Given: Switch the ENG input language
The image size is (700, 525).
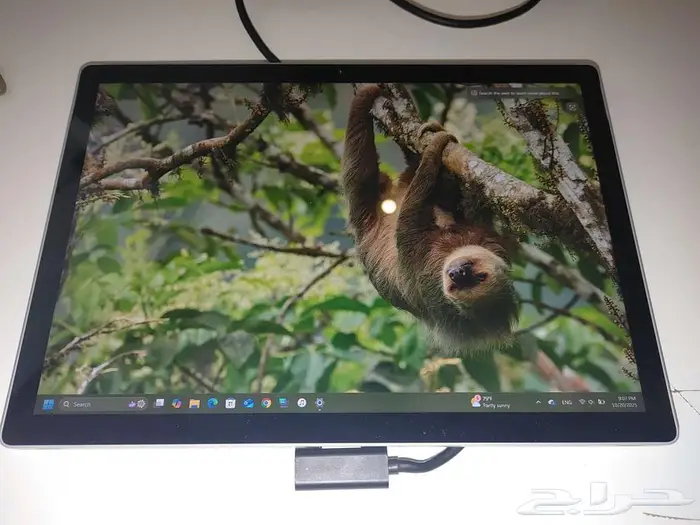Looking at the screenshot, I should [566, 402].
